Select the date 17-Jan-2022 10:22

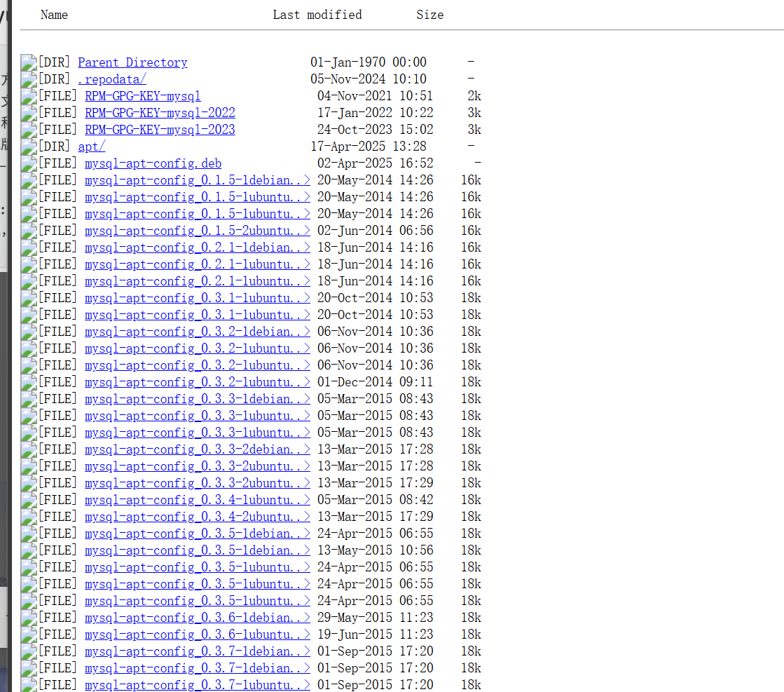(376, 113)
